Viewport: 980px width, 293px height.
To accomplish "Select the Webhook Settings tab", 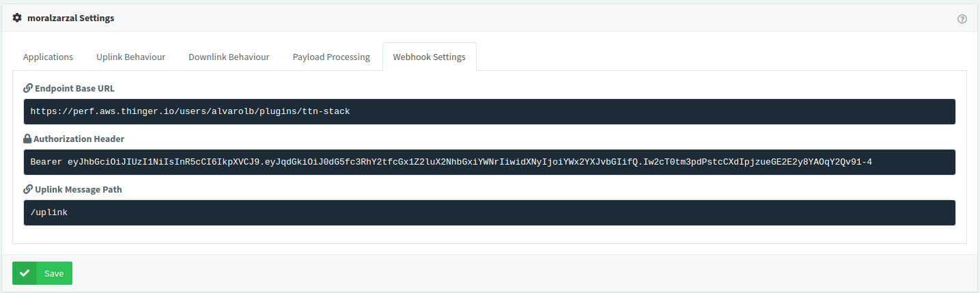I will pyautogui.click(x=429, y=57).
